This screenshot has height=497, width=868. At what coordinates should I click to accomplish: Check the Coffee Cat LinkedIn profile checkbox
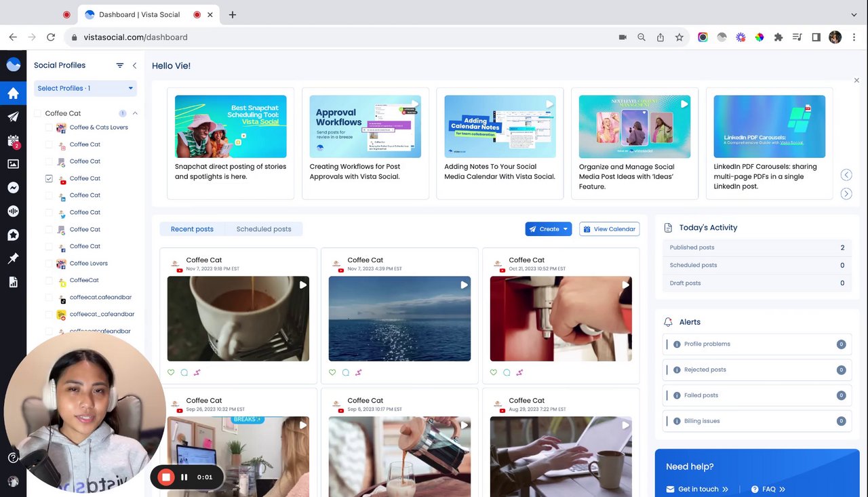pos(49,195)
